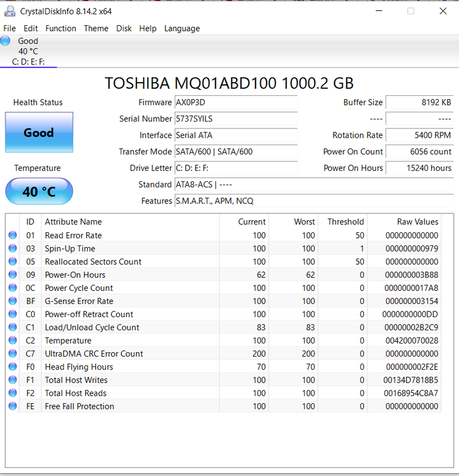459x476 pixels.
Task: Select the Total Host Writes attribute name
Action: click(x=76, y=380)
